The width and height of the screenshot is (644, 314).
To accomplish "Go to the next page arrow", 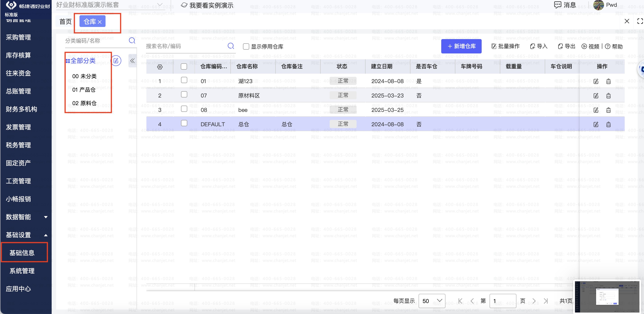I will [x=534, y=301].
